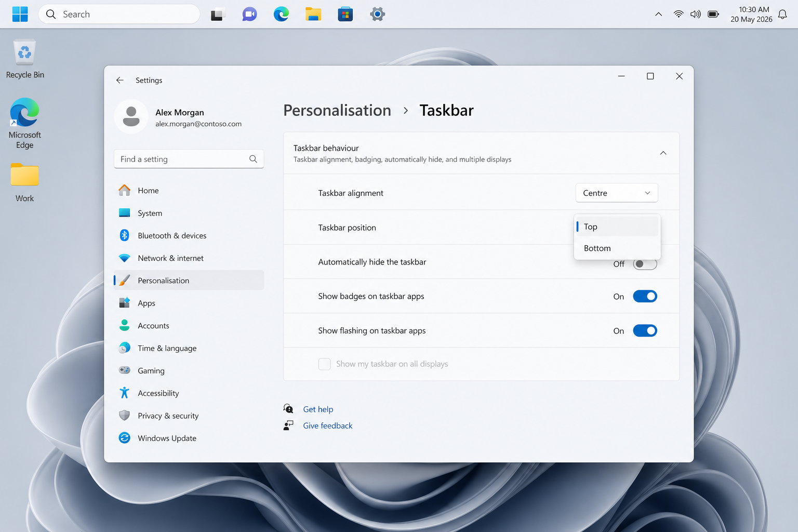Open System settings

click(189, 213)
